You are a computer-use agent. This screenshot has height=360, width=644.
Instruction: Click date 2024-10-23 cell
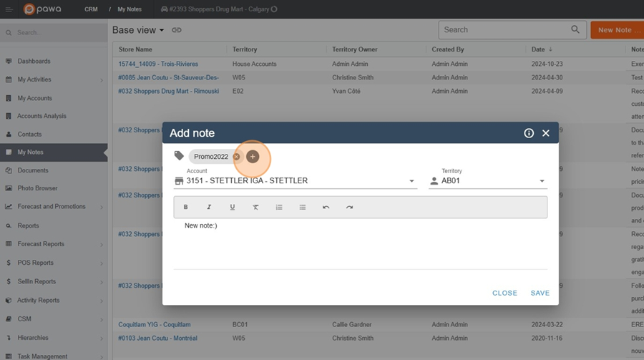point(547,64)
